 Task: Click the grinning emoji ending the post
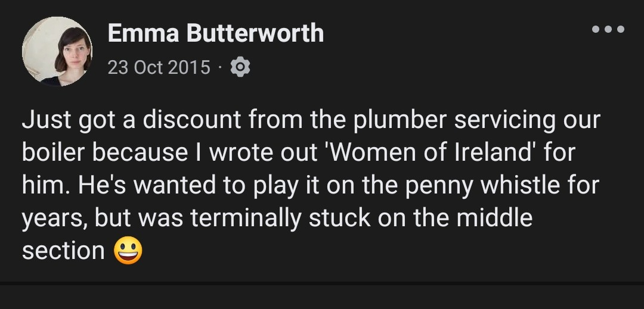[x=128, y=251]
